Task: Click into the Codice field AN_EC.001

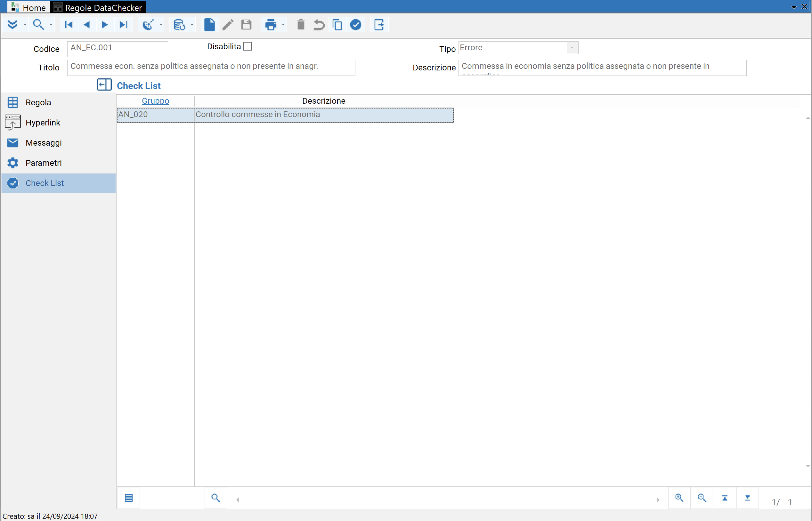Action: [118, 49]
